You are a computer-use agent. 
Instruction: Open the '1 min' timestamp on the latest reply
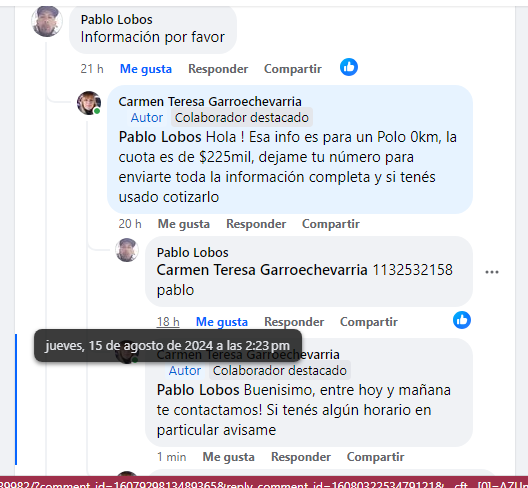tap(171, 457)
